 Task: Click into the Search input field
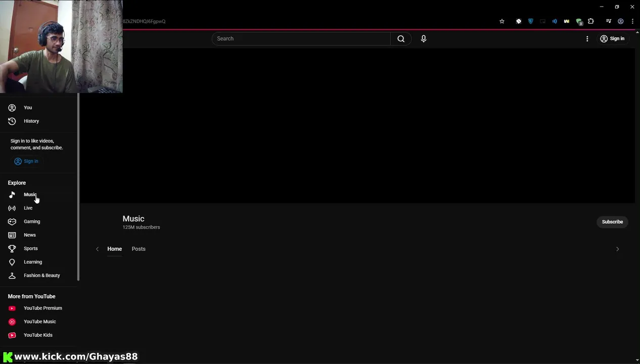pos(301,38)
